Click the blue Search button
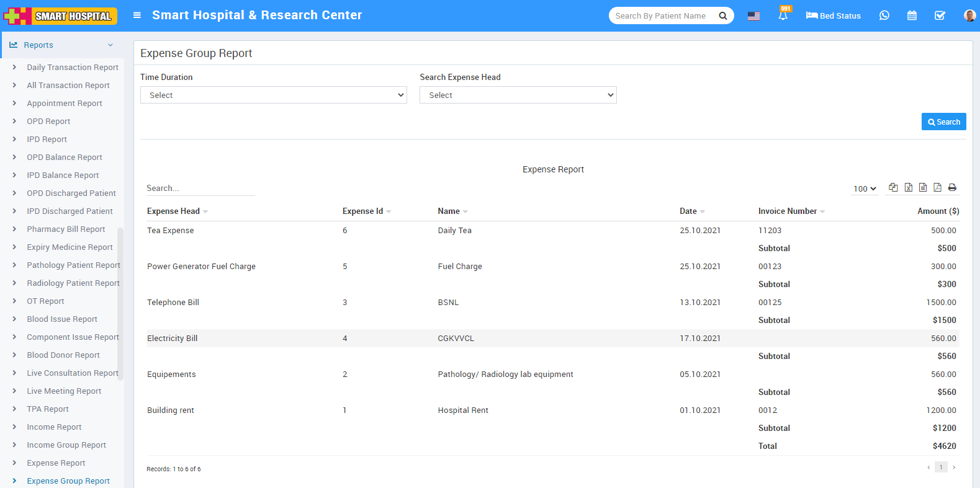Screen dimensions: 980x488 pos(943,122)
